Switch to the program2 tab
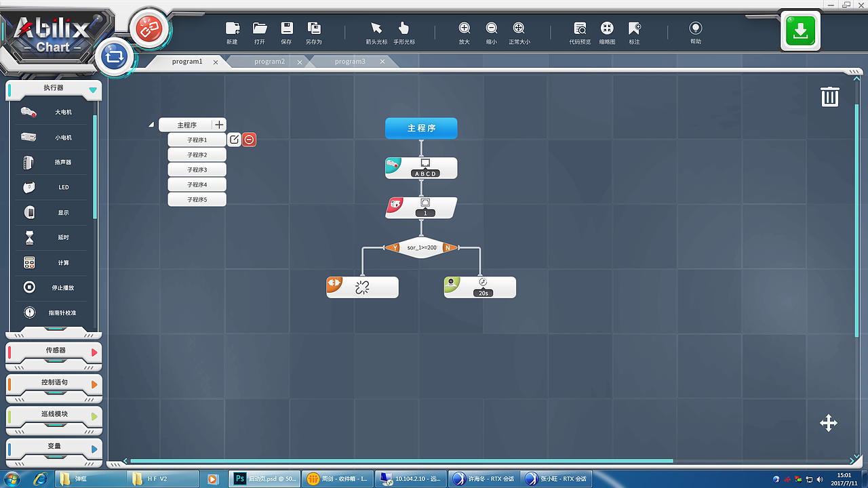Viewport: 868px width, 488px height. (x=269, y=62)
